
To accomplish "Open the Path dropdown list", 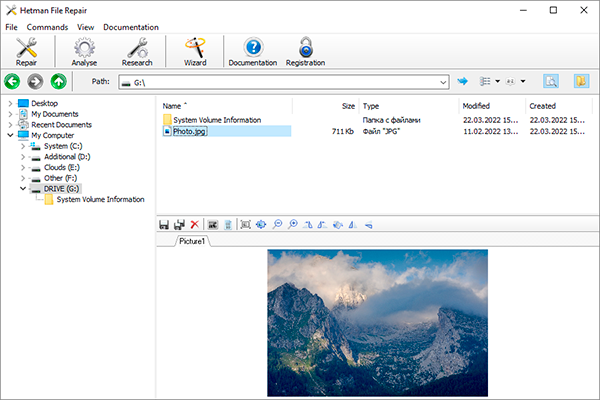I will pyautogui.click(x=443, y=82).
